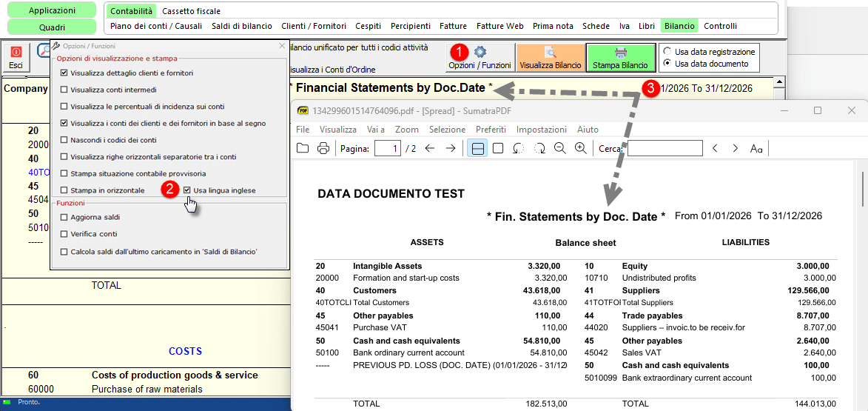The height and width of the screenshot is (411, 868).
Task: Open the Libri menu item
Action: tap(647, 26)
